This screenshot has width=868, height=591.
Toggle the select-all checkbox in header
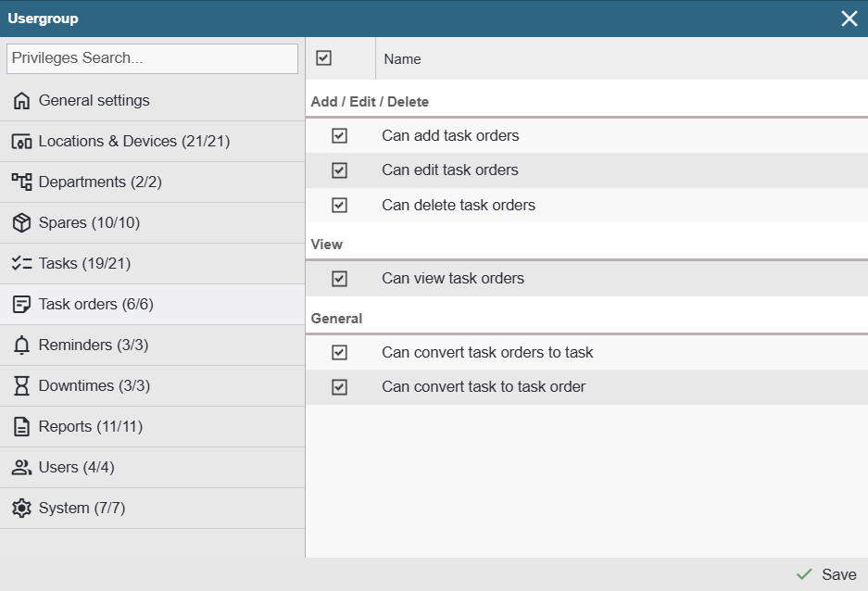323,58
